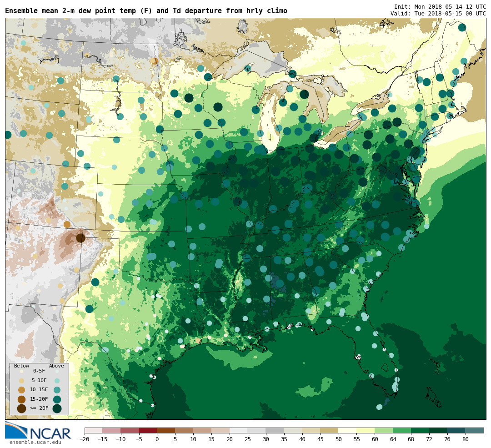Select the Above 5-10F legend dot
Viewport: 491px width, 448px height.
57,381
